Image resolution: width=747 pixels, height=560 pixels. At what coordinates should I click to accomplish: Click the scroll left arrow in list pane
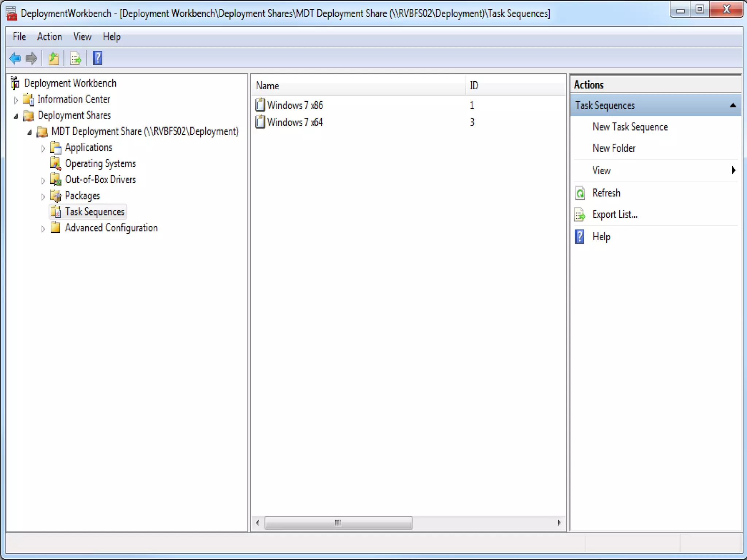[x=258, y=523]
